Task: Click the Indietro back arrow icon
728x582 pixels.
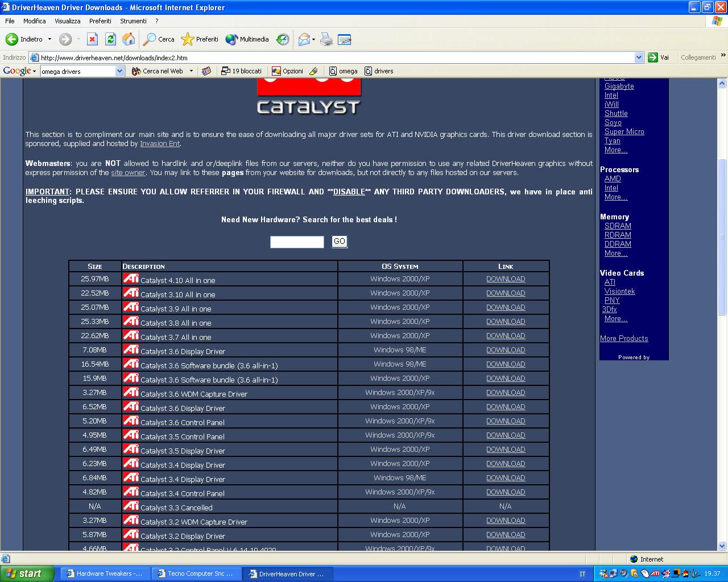Action: (x=11, y=39)
